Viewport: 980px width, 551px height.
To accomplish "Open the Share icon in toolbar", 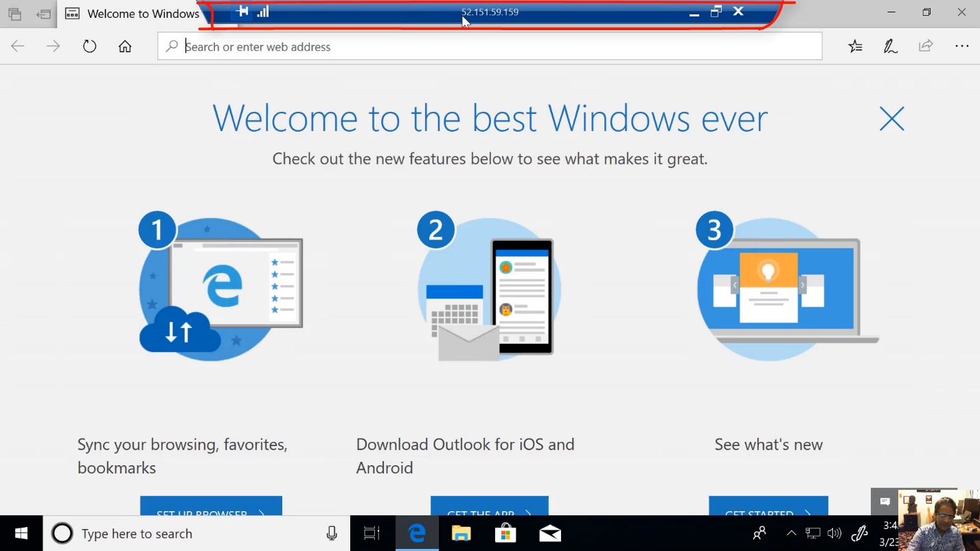I will [x=926, y=47].
